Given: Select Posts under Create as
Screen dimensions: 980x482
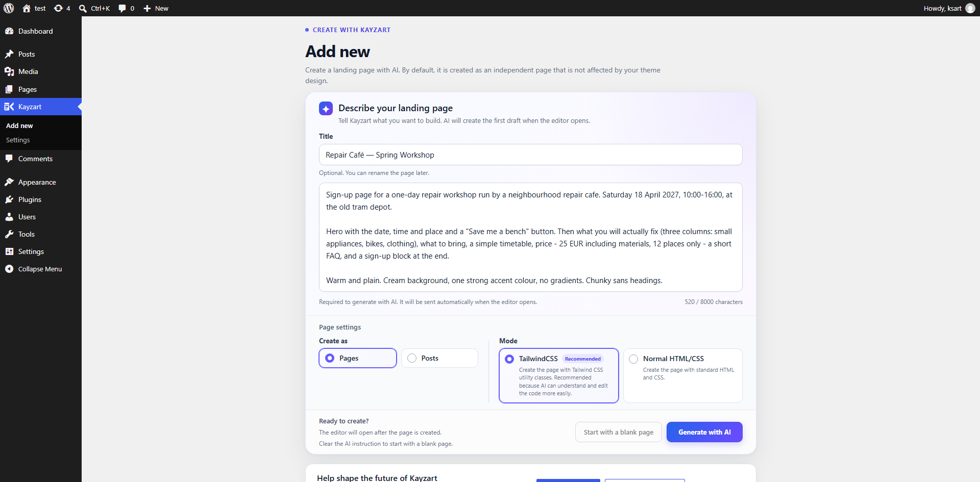Looking at the screenshot, I should pyautogui.click(x=439, y=358).
